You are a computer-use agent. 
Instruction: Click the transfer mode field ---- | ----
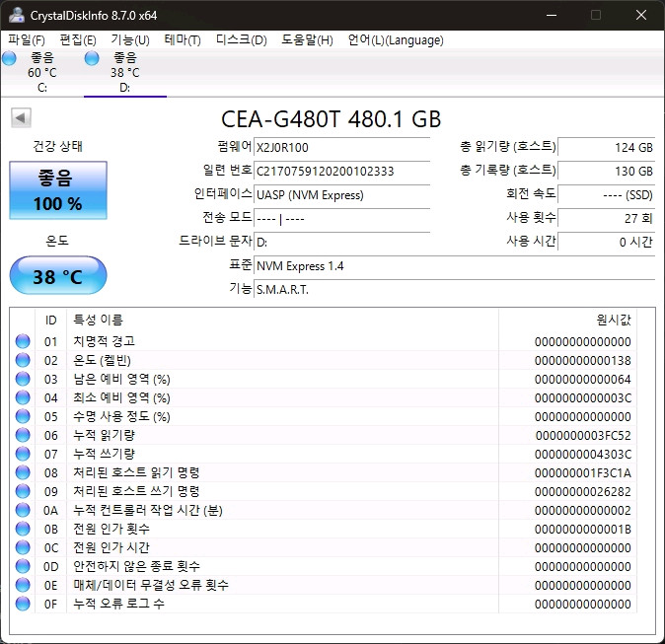tap(341, 219)
